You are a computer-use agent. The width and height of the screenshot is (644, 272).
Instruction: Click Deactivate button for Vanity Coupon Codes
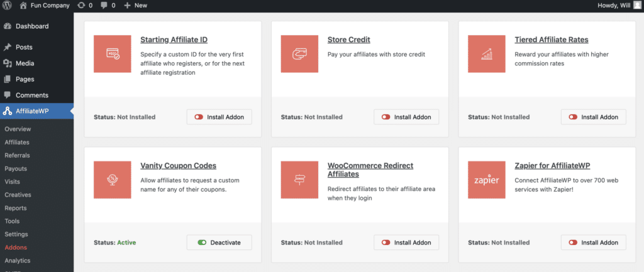click(x=219, y=242)
